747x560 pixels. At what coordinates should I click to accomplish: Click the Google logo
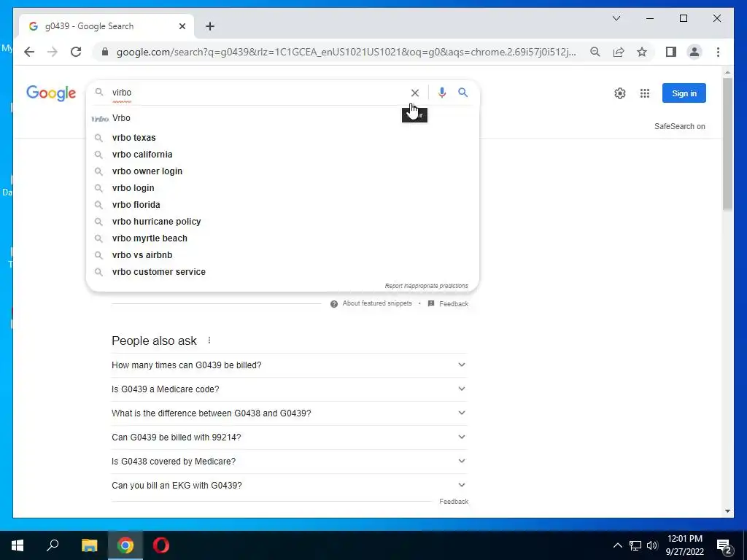click(51, 93)
